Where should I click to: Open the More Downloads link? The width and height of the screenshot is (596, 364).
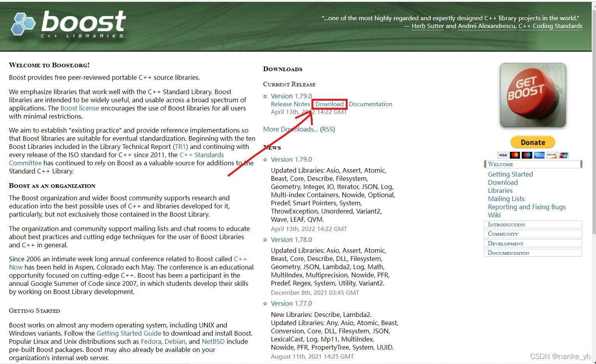[x=290, y=129]
